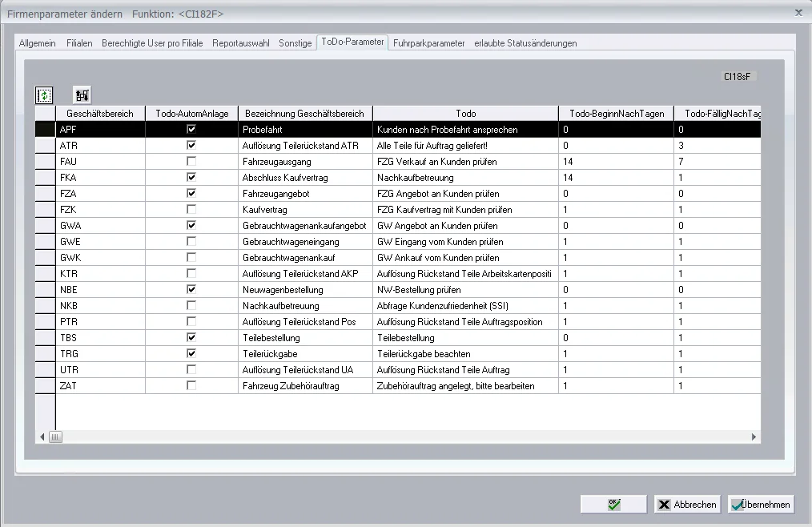
Task: Click the '14' BeginnNachTagen cell in FAU row
Action: 617,162
